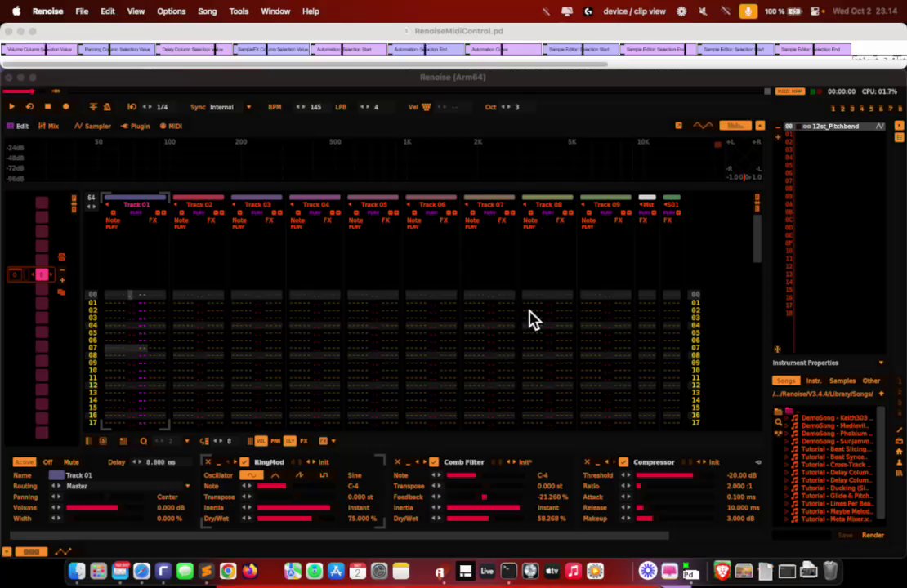This screenshot has width=907, height=588.
Task: Switch to the Mix tab
Action: coord(48,126)
